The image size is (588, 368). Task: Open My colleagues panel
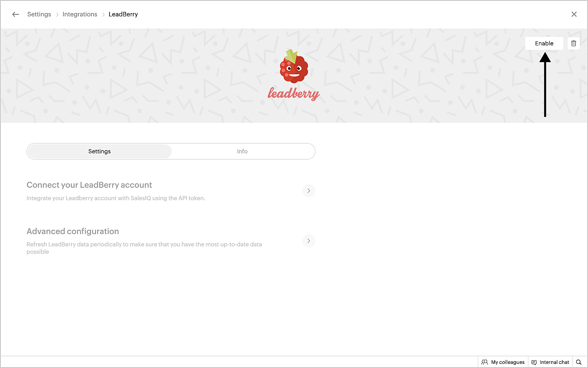pyautogui.click(x=503, y=362)
